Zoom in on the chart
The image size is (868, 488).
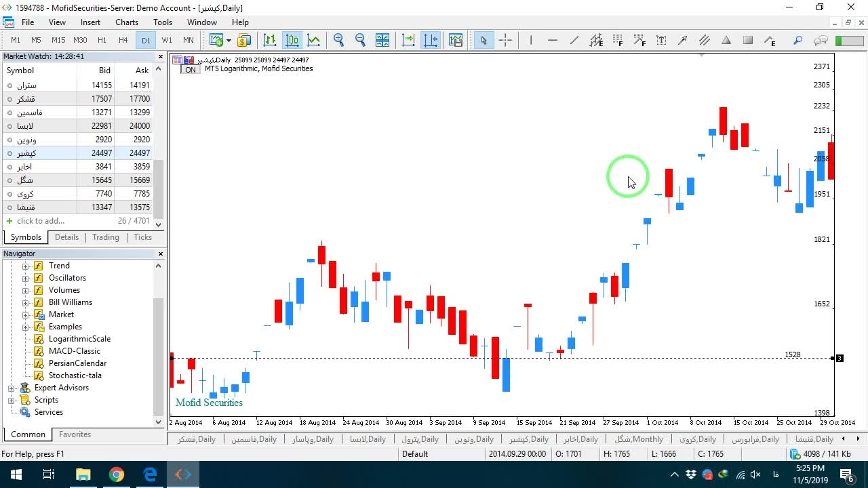pos(339,40)
